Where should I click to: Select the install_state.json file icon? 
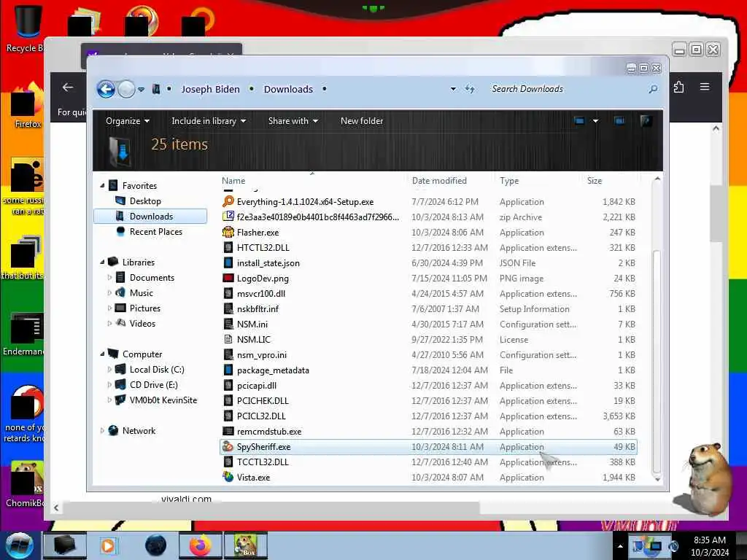pos(228,262)
